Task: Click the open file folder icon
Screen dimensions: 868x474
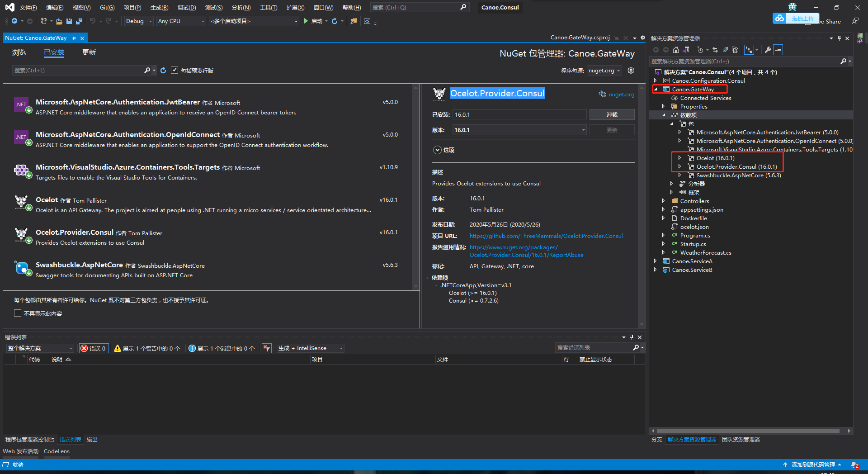Action: click(x=59, y=21)
